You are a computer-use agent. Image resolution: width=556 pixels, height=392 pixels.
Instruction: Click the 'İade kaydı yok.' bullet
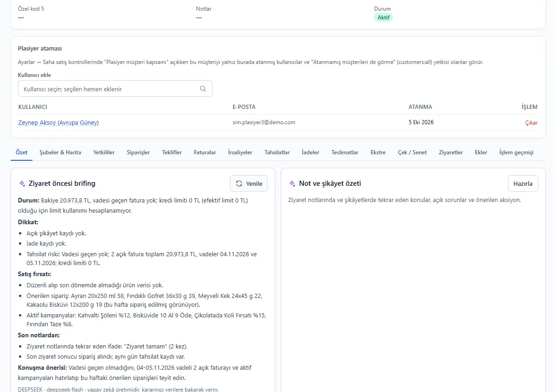tap(46, 243)
